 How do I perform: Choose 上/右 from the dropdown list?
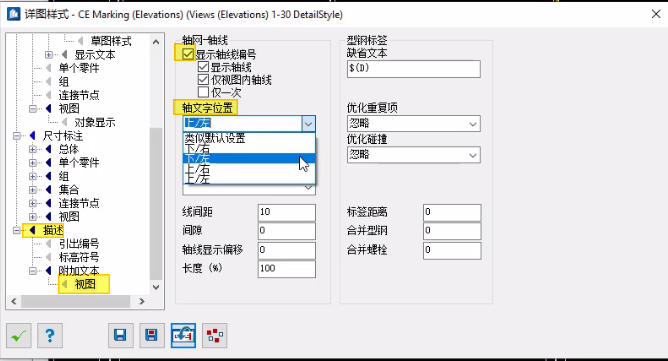coord(249,169)
